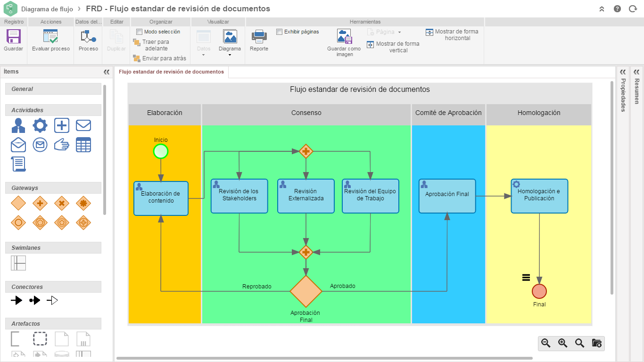Expand the Propiedades side panel

623,72
